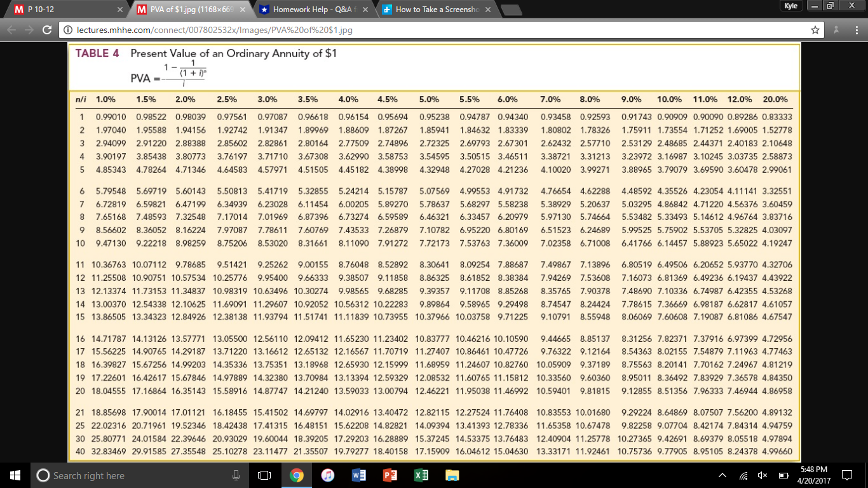Select the value 6.71008
Image resolution: width=868 pixels, height=488 pixels.
[x=595, y=243]
